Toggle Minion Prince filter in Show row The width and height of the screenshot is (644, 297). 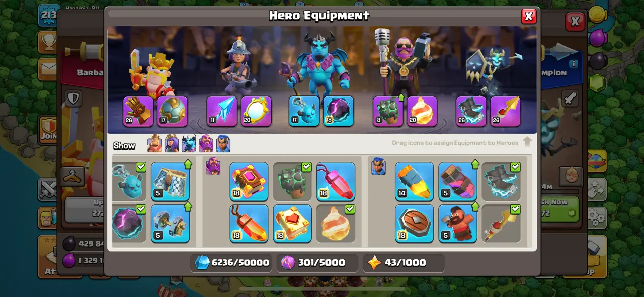click(x=189, y=144)
